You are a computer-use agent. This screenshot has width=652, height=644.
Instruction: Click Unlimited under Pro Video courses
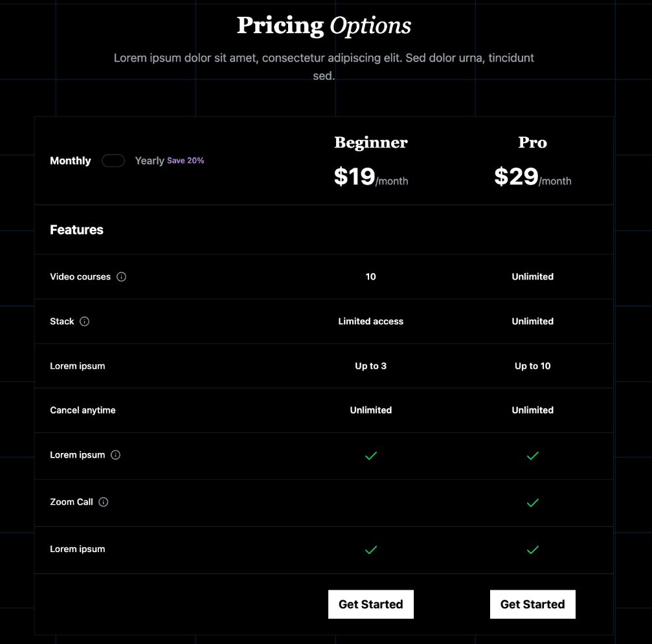pos(532,276)
